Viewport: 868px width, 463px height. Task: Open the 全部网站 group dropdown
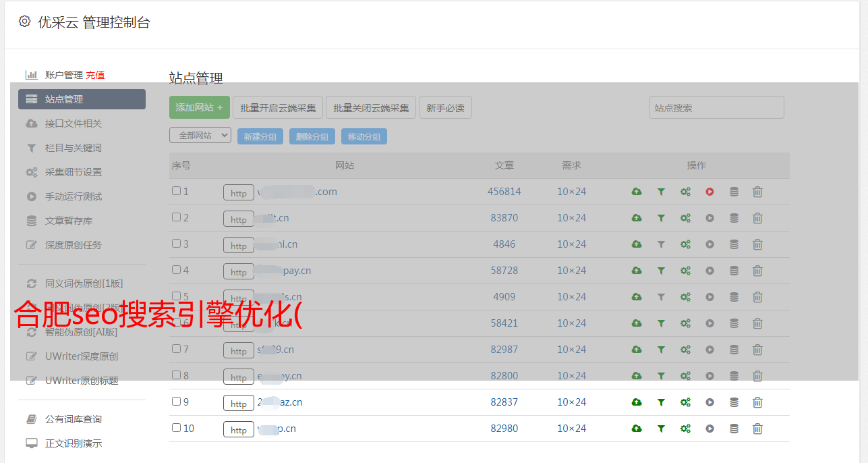(x=200, y=136)
